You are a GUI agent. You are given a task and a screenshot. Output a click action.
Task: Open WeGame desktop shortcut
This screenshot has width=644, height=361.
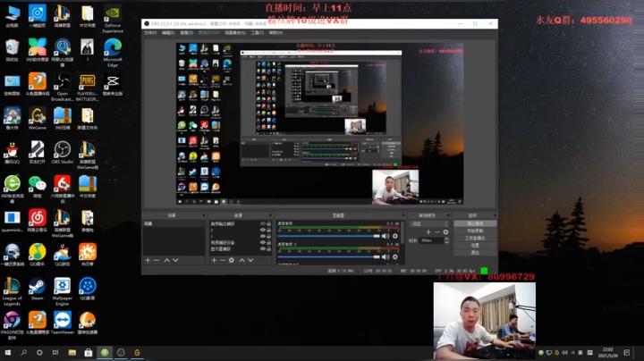pos(37,119)
